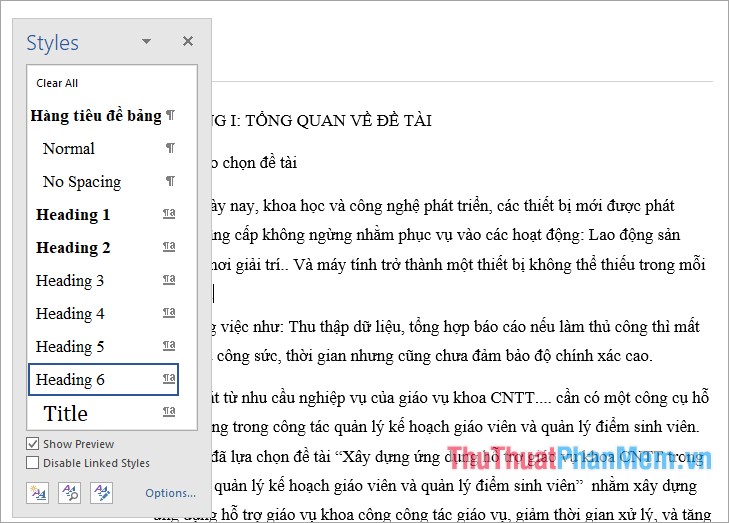729x523 pixels.
Task: Click the text 'Lao động sản' in the document
Action: (635, 235)
